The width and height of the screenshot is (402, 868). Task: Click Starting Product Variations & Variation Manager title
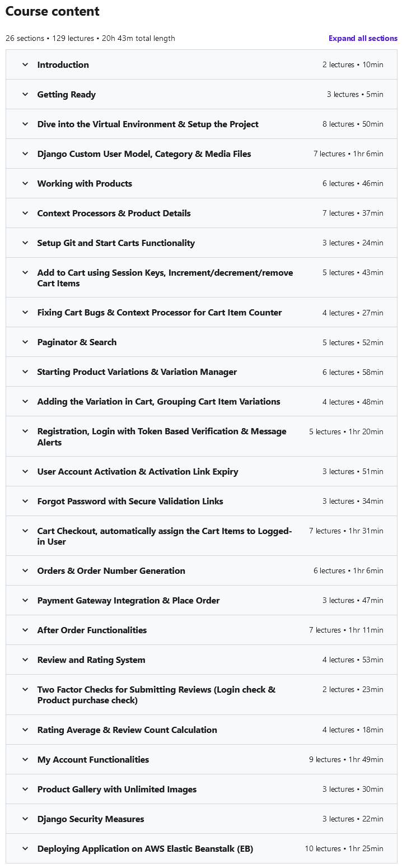[137, 372]
